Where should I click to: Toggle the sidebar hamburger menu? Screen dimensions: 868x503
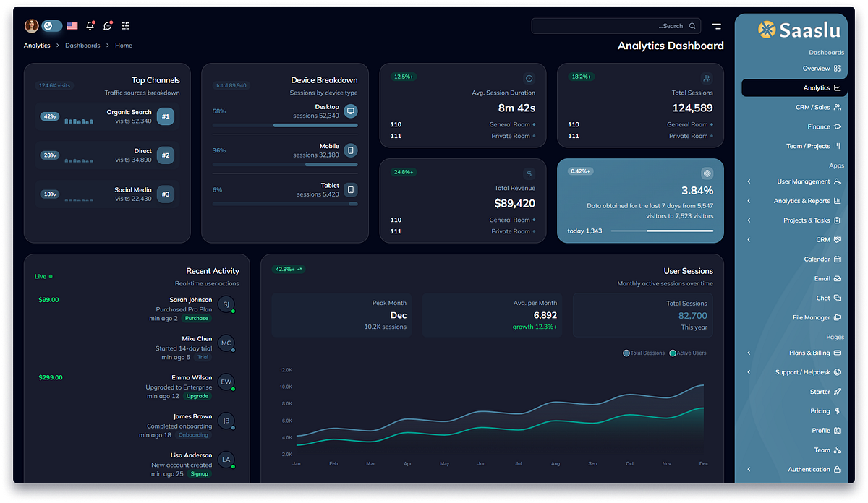(x=717, y=26)
